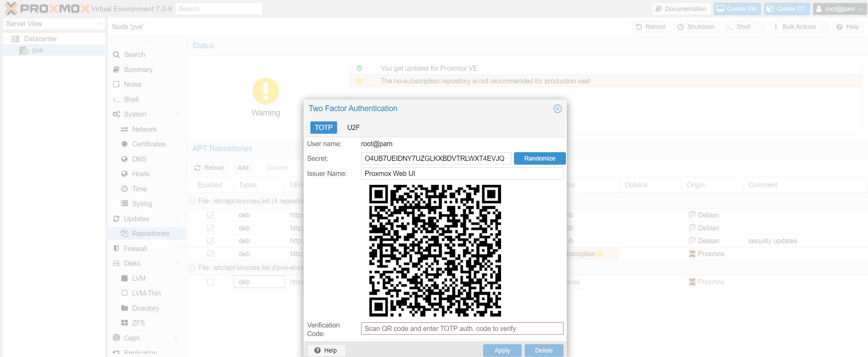This screenshot has height=357, width=868.
Task: Open the Directory menu item
Action: 147,308
